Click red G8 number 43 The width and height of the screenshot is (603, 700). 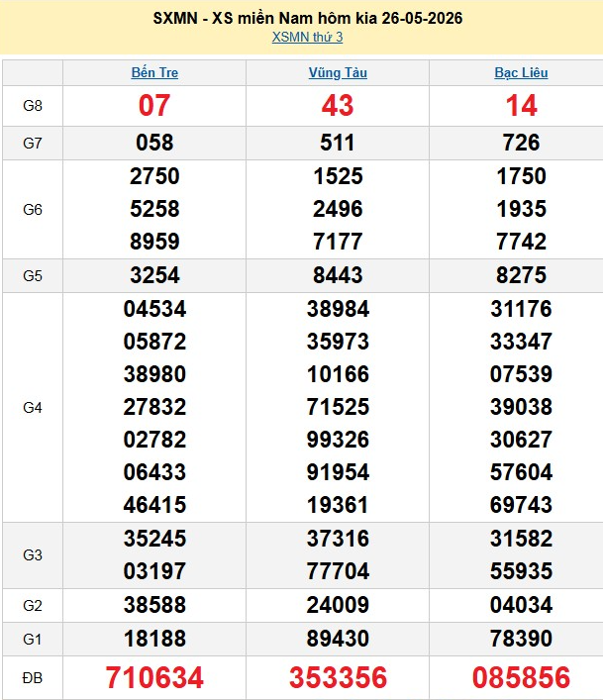click(x=338, y=106)
